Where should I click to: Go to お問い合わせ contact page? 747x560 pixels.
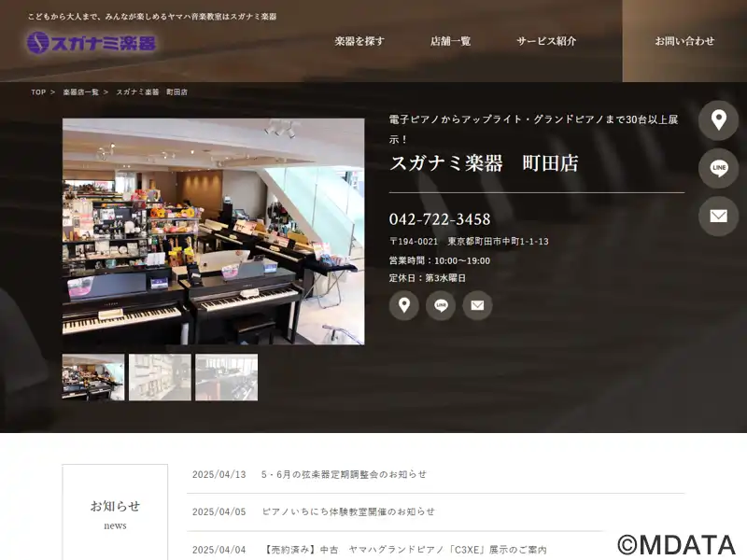(684, 41)
